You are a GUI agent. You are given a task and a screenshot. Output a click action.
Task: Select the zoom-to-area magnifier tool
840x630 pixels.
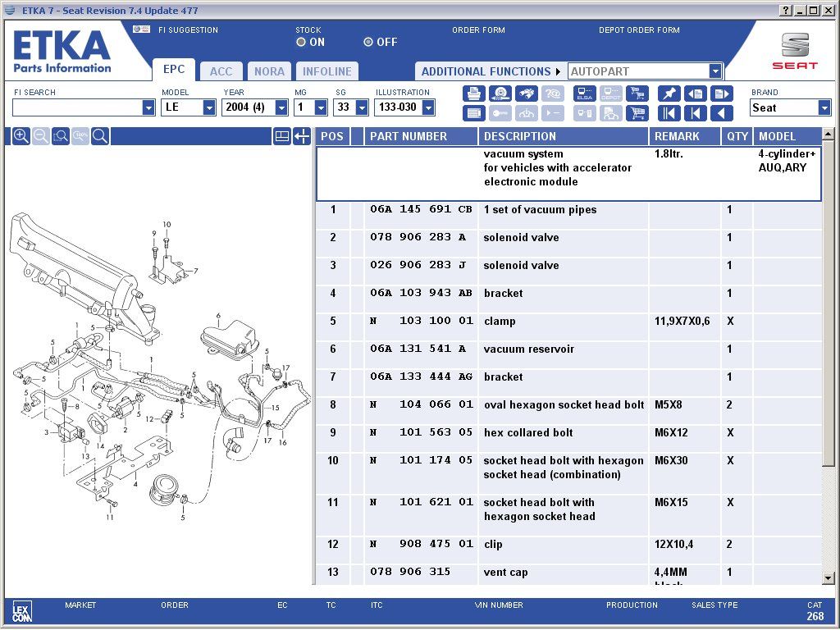61,136
